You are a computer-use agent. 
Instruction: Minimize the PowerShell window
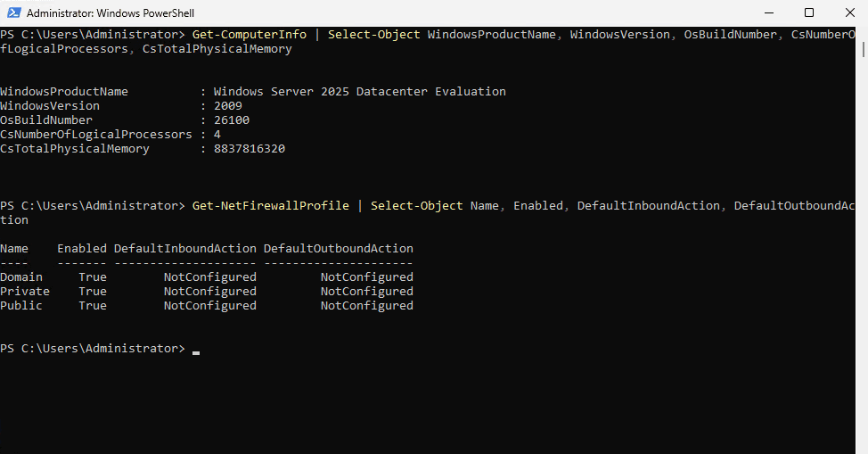click(x=769, y=12)
